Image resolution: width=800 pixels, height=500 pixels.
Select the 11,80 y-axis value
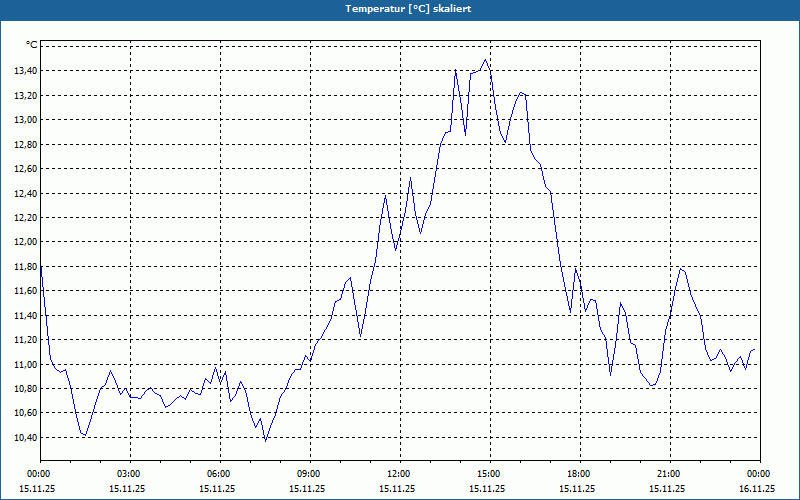pos(25,266)
